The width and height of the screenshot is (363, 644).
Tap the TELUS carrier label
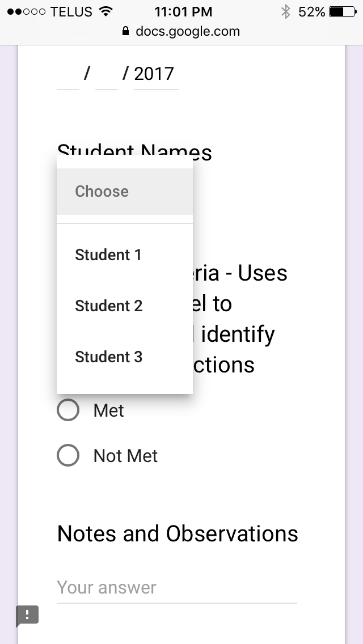pyautogui.click(x=71, y=11)
